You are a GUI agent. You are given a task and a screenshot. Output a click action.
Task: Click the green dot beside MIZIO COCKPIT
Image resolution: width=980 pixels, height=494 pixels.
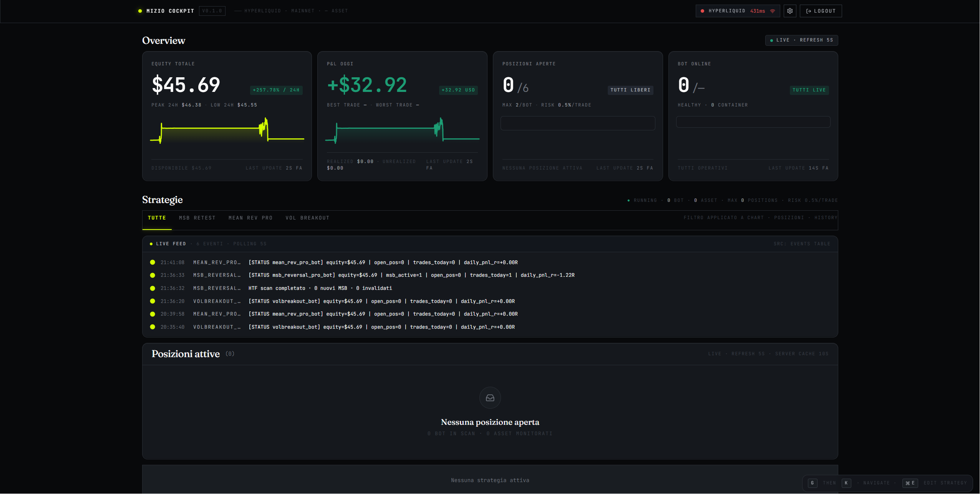point(140,11)
